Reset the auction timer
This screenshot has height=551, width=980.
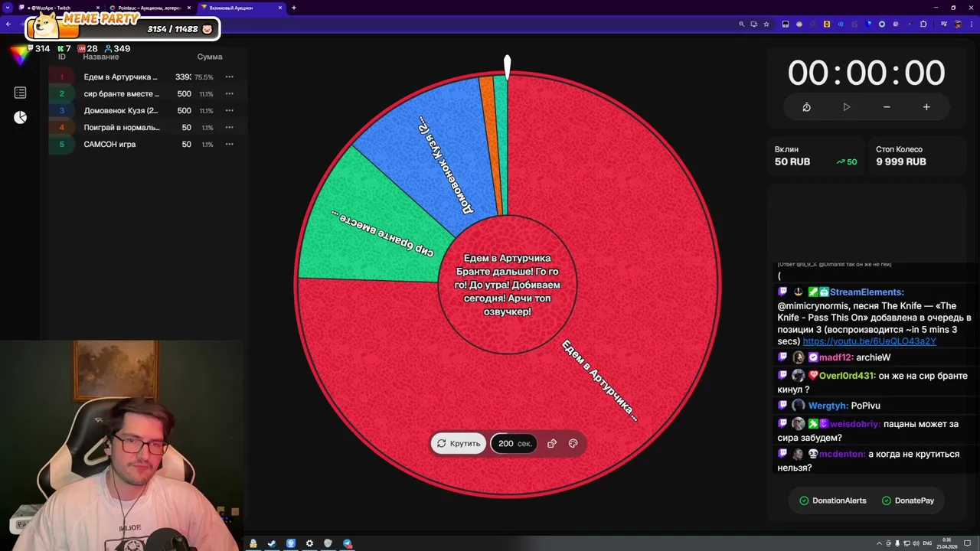point(806,107)
